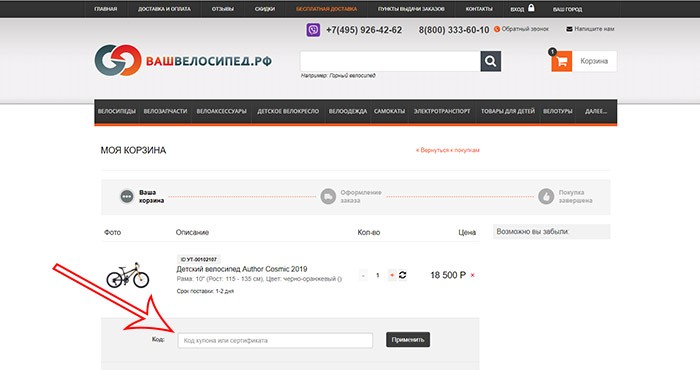Increase quantity with the plus button
The image size is (700, 370).
pos(392,275)
